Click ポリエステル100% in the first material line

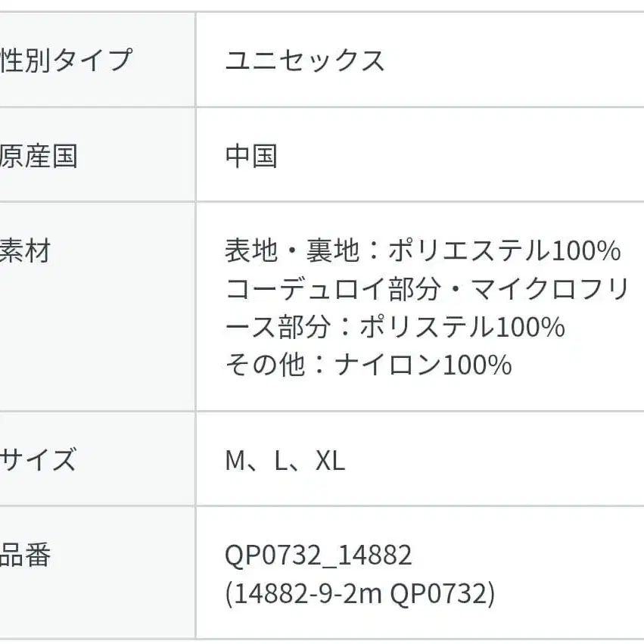click(504, 250)
